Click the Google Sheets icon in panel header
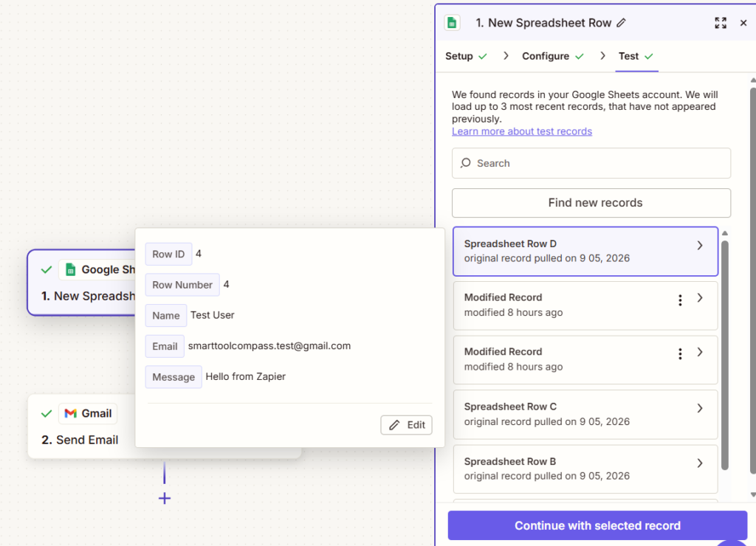The width and height of the screenshot is (756, 546). [x=452, y=23]
